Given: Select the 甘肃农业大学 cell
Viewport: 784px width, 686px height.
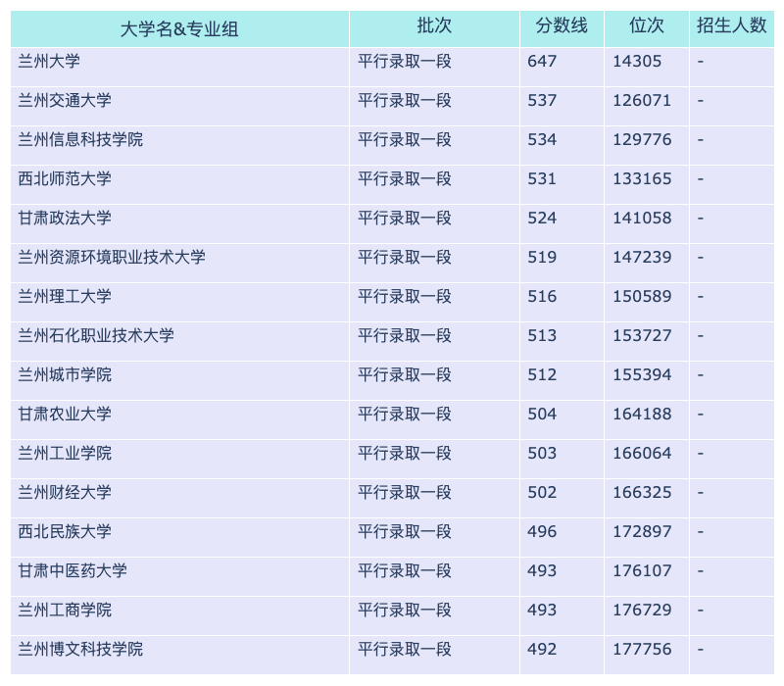Looking at the screenshot, I should click(x=65, y=414).
